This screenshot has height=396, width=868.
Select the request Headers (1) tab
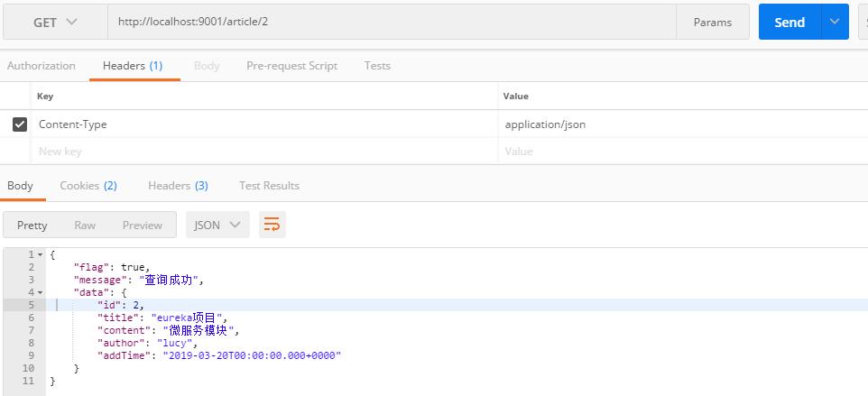133,66
